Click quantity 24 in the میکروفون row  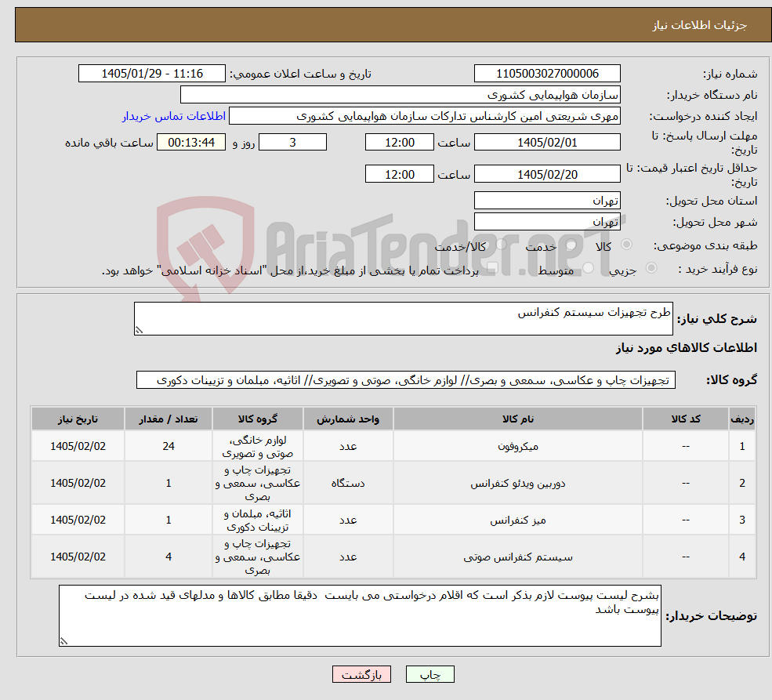click(x=169, y=446)
